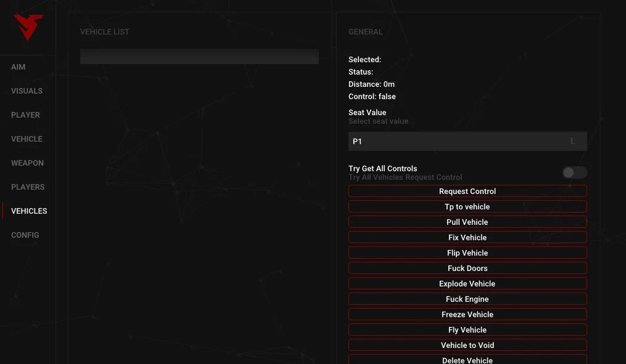Click the Freeze Vehicle button
The image size is (626, 364).
click(467, 314)
